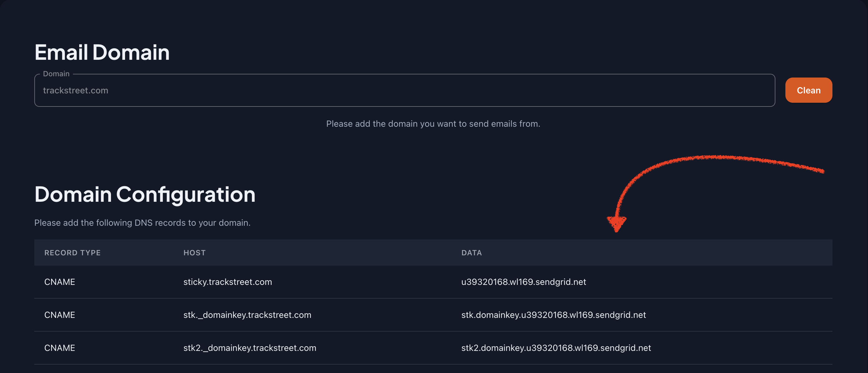Click the host sticky.trackstreet.com
This screenshot has width=868, height=373.
click(228, 282)
